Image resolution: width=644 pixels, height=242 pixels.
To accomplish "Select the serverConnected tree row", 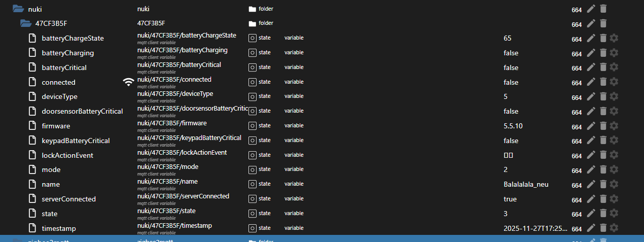I will pyautogui.click(x=322, y=199).
